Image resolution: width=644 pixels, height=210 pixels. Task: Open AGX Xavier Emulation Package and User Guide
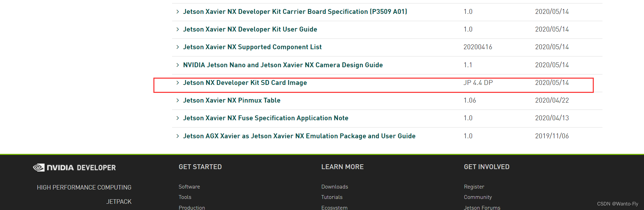click(x=299, y=136)
